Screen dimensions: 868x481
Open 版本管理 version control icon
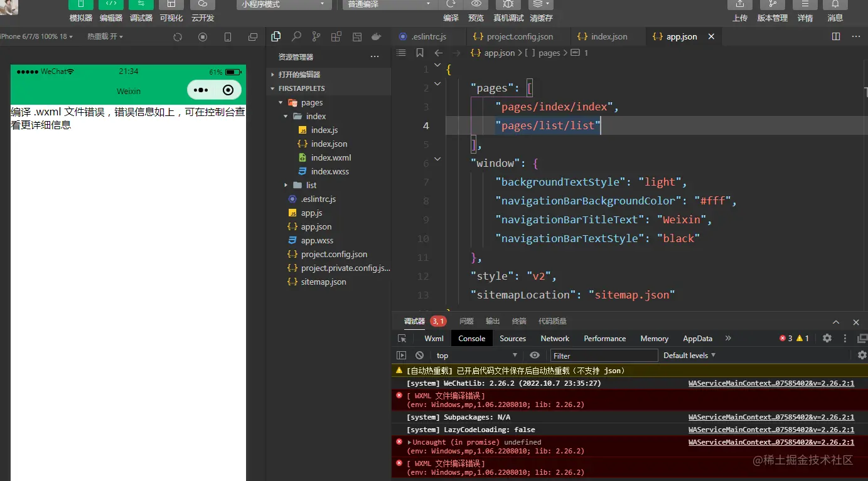click(x=772, y=4)
